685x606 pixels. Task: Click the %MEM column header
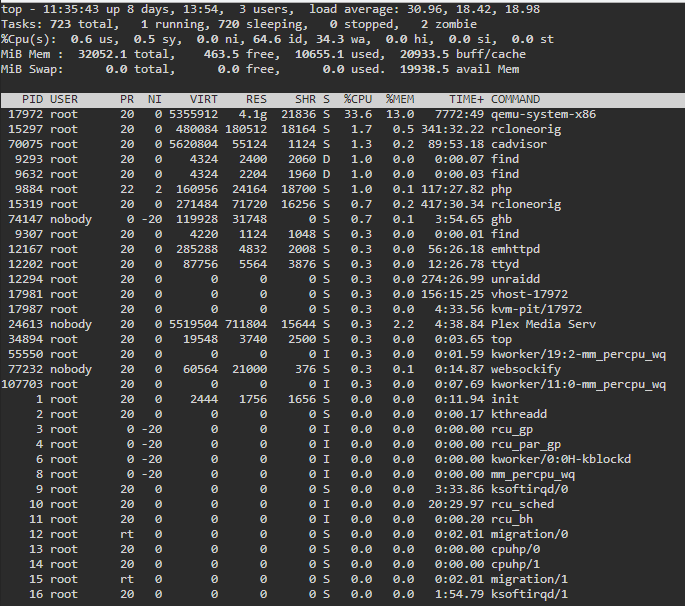pyautogui.click(x=400, y=100)
